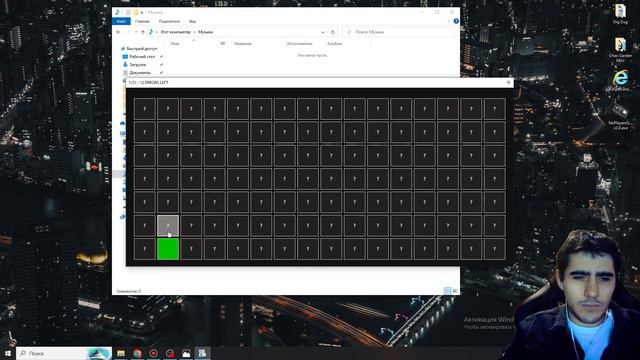Viewport: 640px width, 360px height.
Task: Click the green tile in the game grid
Action: tap(168, 249)
